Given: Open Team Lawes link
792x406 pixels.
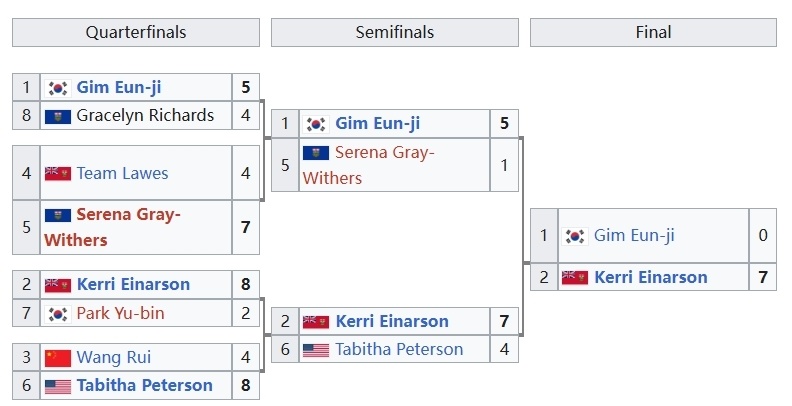Looking at the screenshot, I should (122, 174).
